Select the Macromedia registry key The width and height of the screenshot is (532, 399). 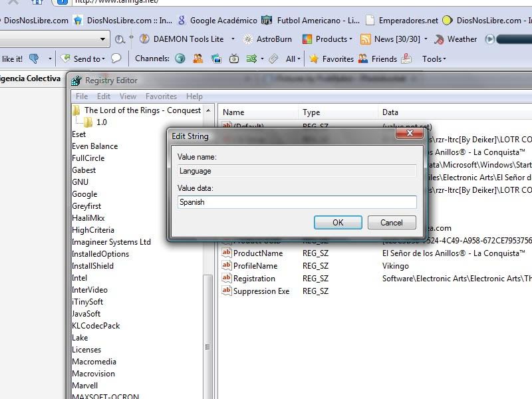pos(94,362)
